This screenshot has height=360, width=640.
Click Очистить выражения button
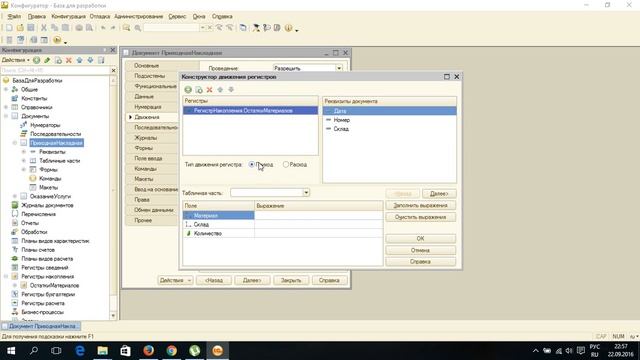click(x=420, y=217)
